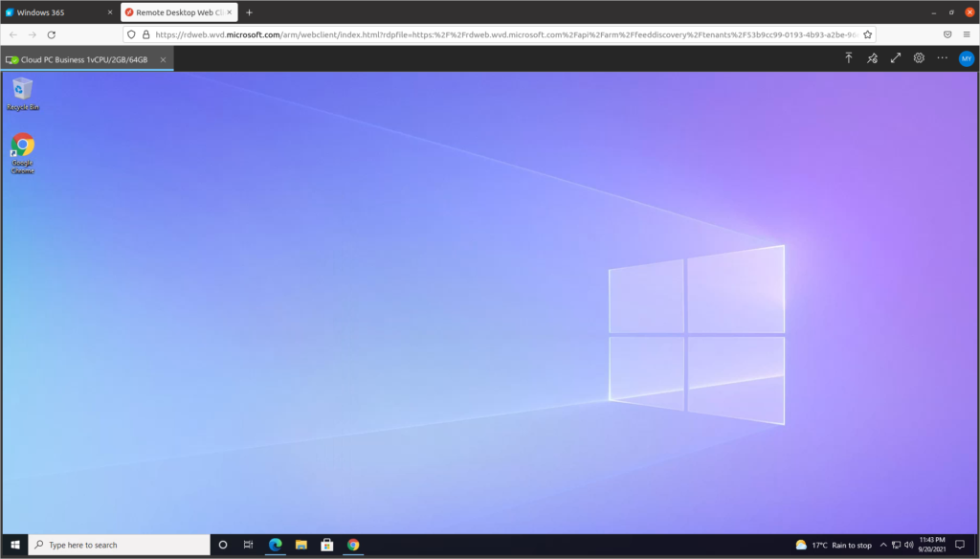This screenshot has width=980, height=559.
Task: Switch to Chrome on the taskbar
Action: tap(353, 546)
